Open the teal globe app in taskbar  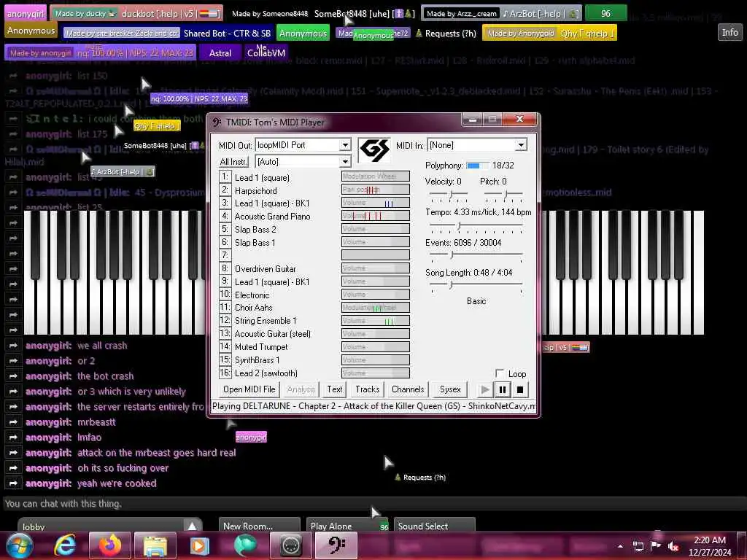(245, 545)
